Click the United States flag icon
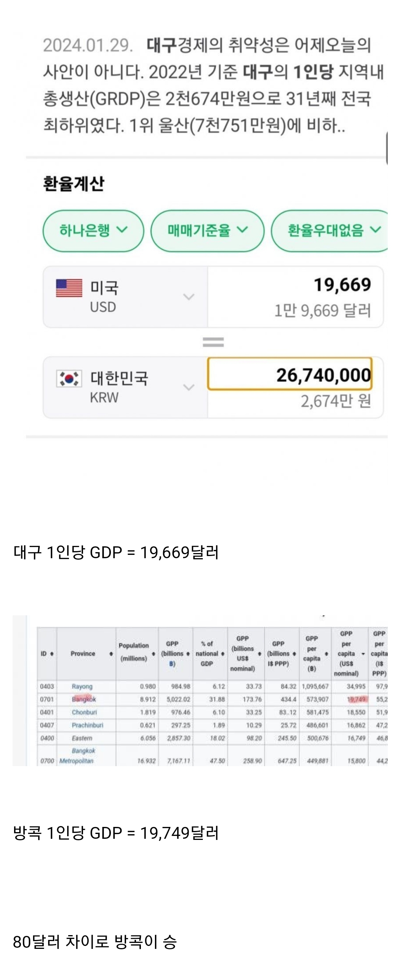This screenshot has height=980, width=400. click(69, 288)
